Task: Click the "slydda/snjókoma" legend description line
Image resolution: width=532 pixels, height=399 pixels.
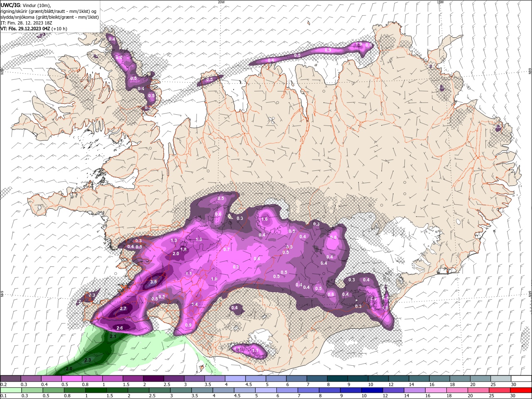Action: (50, 17)
